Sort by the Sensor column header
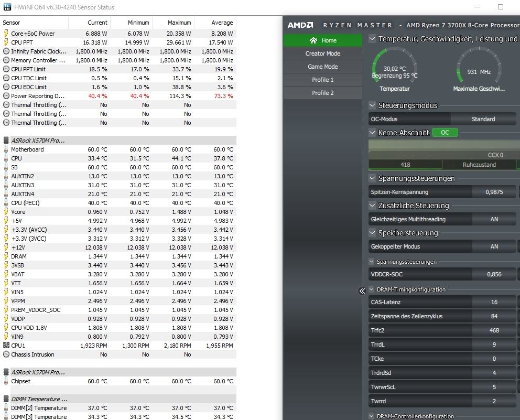Screen dimensions: 520x420 [x=34, y=23]
